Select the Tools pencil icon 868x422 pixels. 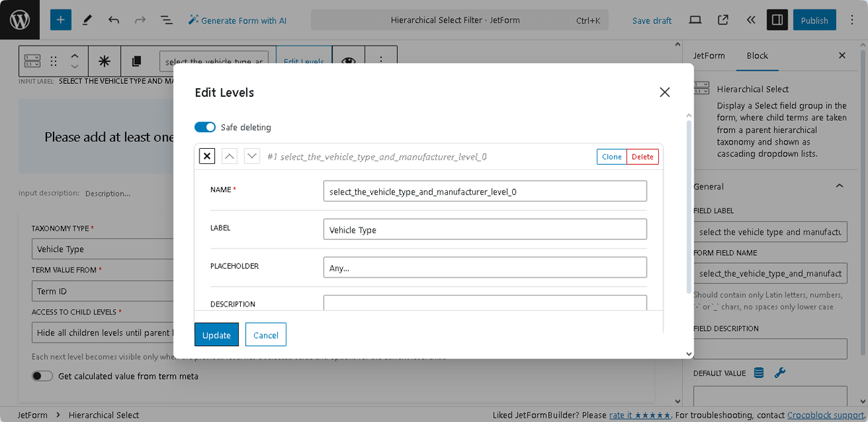[87, 19]
